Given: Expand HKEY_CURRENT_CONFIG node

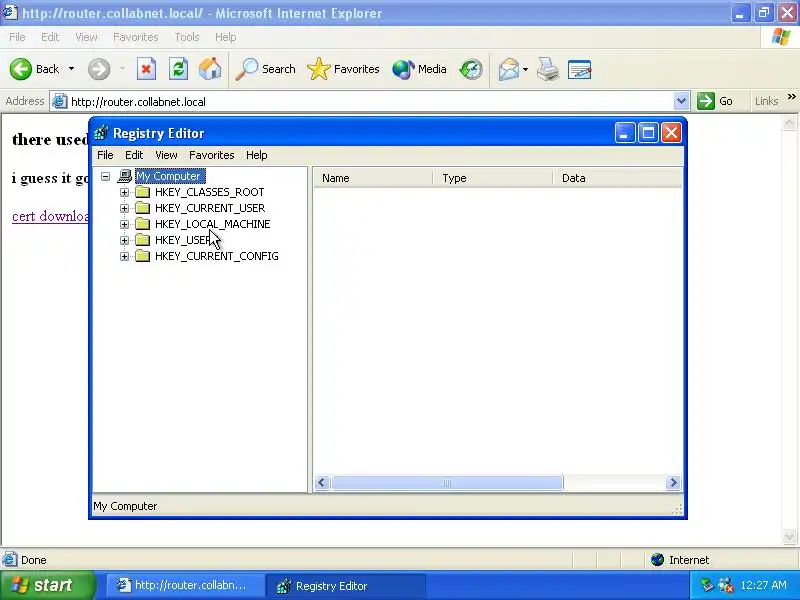Looking at the screenshot, I should click(124, 256).
